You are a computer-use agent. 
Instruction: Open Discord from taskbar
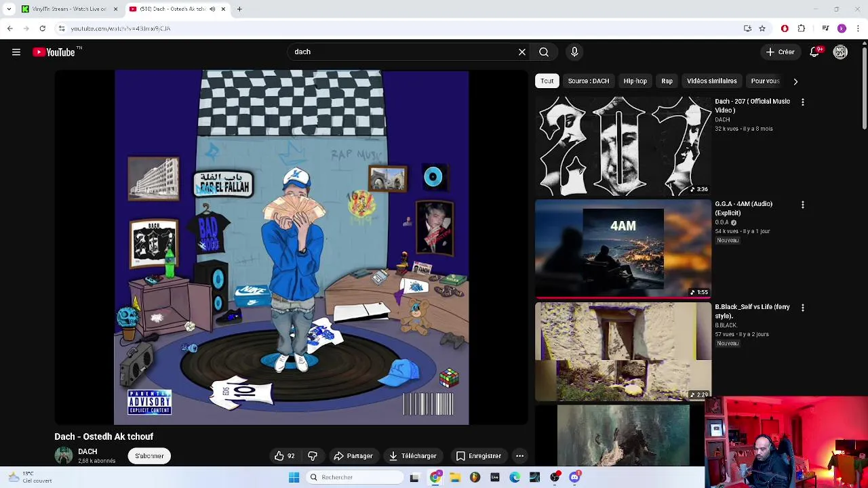[x=575, y=478]
